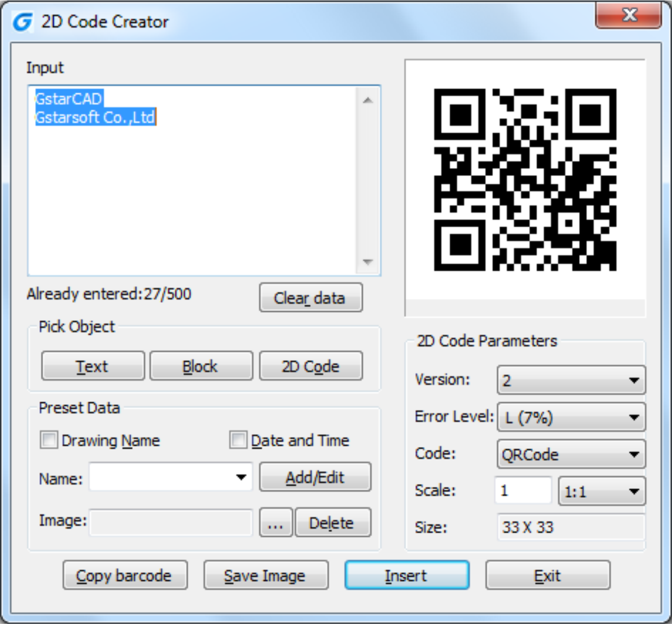Click the Save Image button

click(x=266, y=575)
